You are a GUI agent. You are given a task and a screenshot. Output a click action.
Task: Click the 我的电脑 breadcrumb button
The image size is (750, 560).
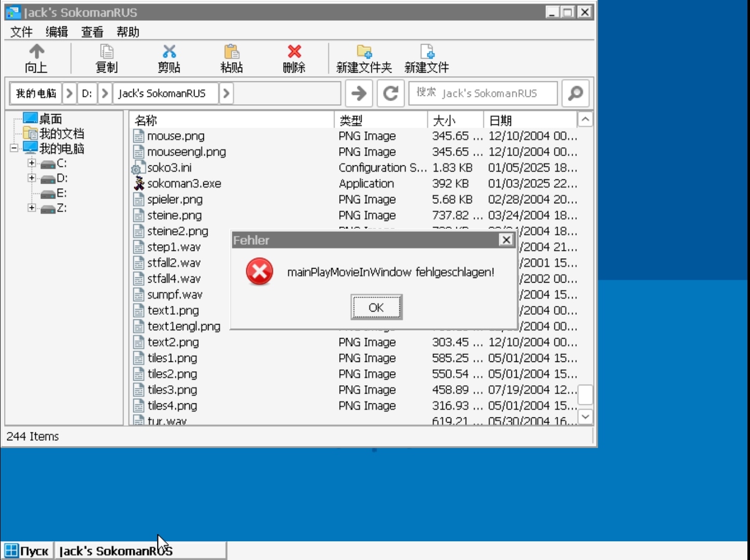(36, 93)
